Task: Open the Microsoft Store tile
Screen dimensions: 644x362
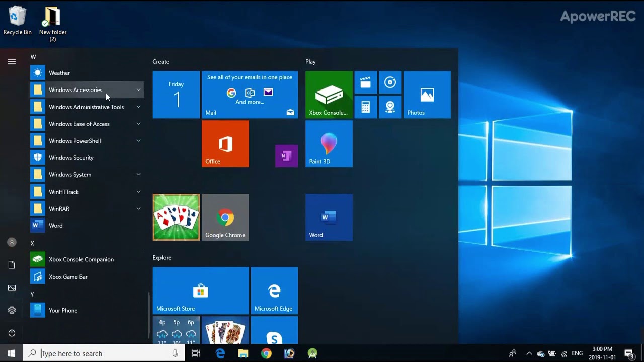Action: (x=201, y=291)
